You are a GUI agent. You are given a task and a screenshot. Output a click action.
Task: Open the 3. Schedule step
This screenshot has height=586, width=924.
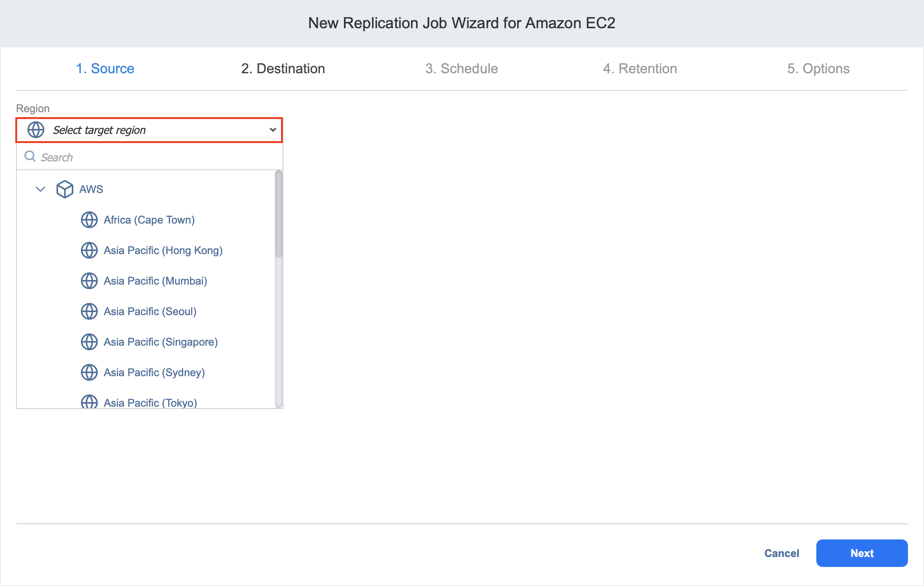(x=461, y=69)
